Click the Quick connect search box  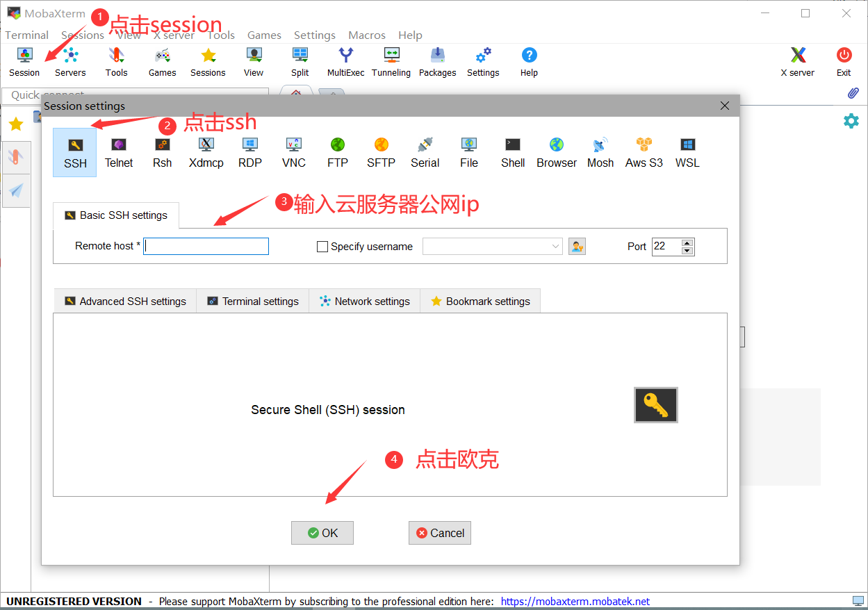point(136,95)
